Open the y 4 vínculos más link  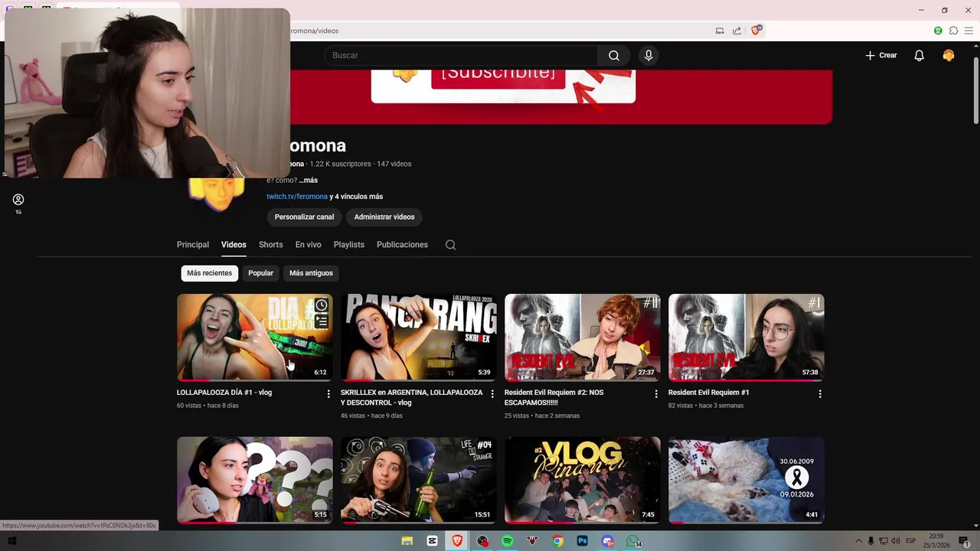356,197
